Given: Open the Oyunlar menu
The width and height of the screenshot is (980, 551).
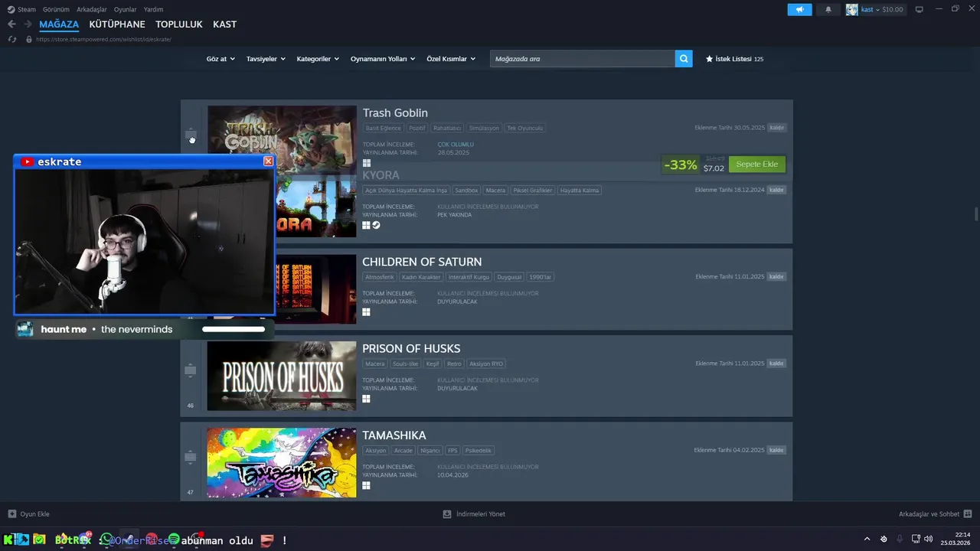Looking at the screenshot, I should 125,9.
